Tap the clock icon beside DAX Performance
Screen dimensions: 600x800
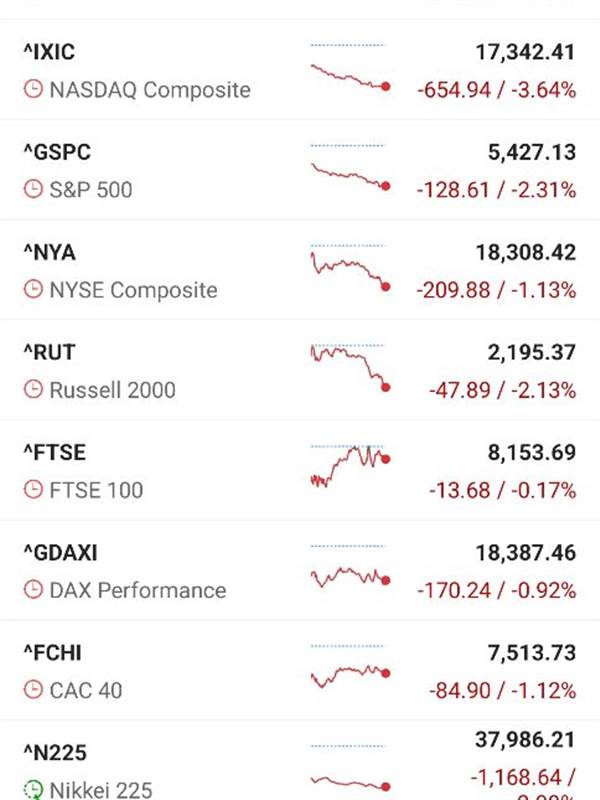[33, 590]
